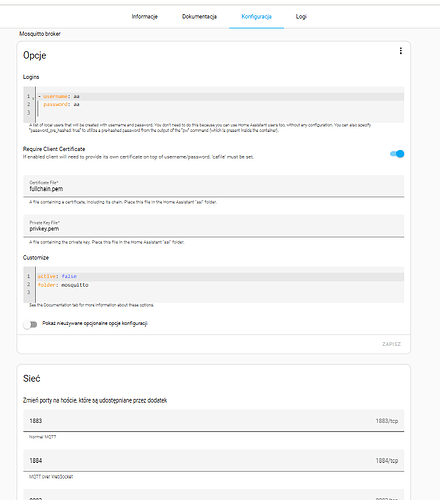Click the 1884 MQTT over WebSocket port field

(214, 460)
